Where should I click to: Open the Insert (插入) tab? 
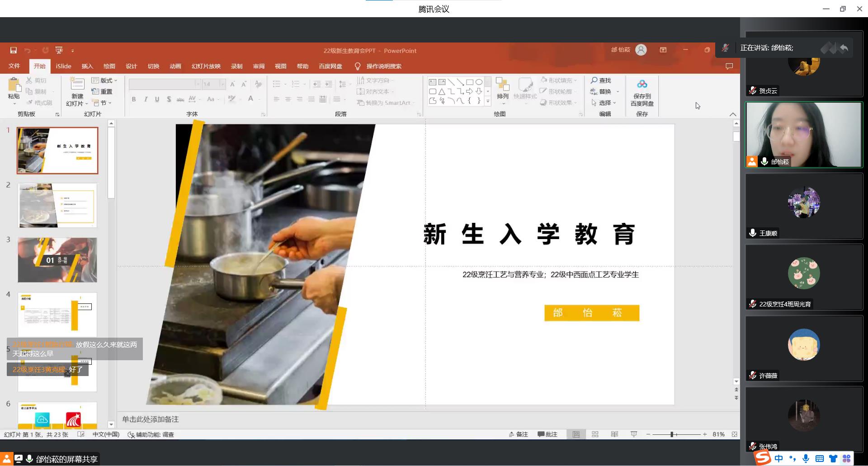click(87, 66)
